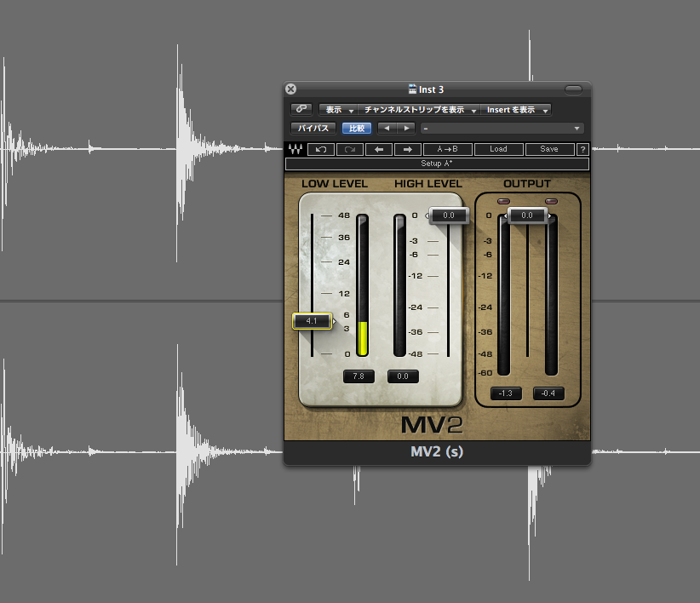Viewport: 700px width, 603px height.
Task: Click the HIGH LEVEL section label
Action: click(428, 183)
